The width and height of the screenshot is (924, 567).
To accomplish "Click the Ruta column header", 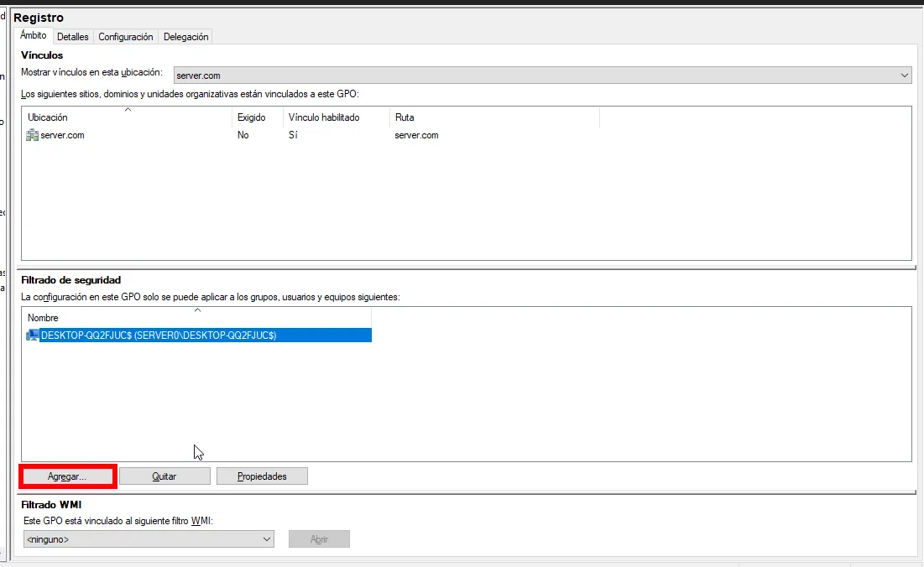I will pyautogui.click(x=494, y=117).
